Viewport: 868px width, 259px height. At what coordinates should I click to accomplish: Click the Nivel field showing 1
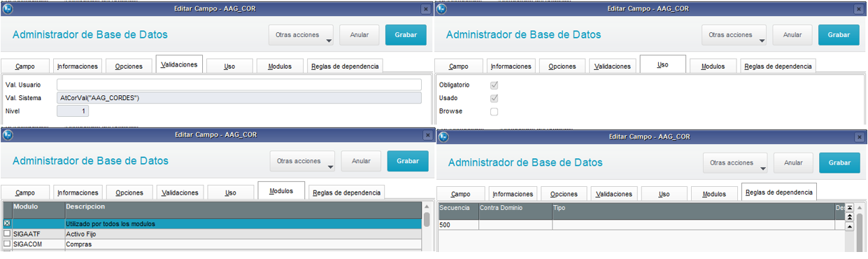click(x=73, y=111)
